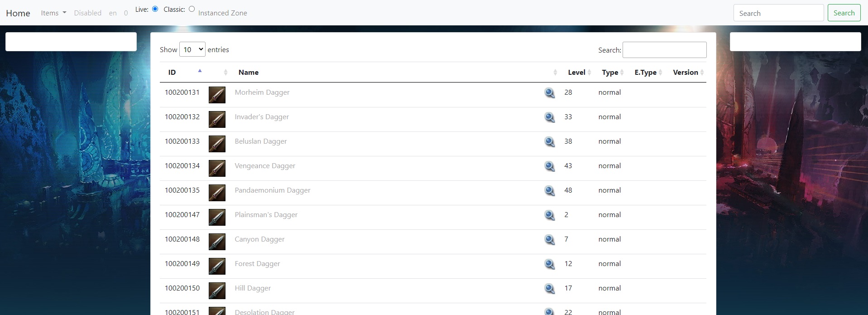The height and width of the screenshot is (315, 868).
Task: Open the Forest Dagger item link
Action: [x=257, y=264]
